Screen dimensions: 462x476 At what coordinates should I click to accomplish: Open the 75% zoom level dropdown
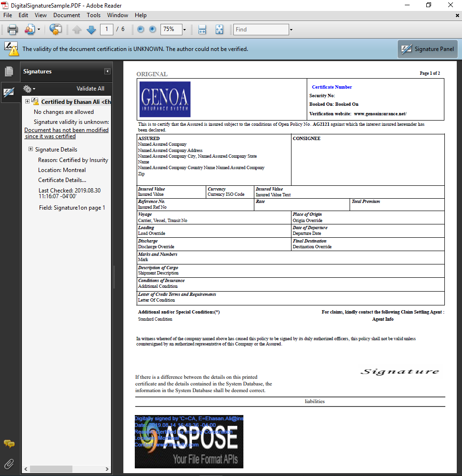[x=185, y=29]
